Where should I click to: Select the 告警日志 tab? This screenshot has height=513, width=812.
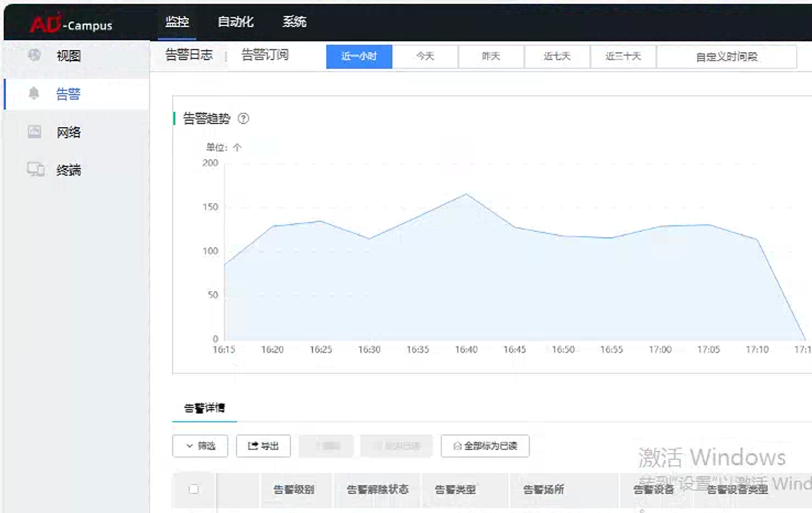tap(189, 55)
